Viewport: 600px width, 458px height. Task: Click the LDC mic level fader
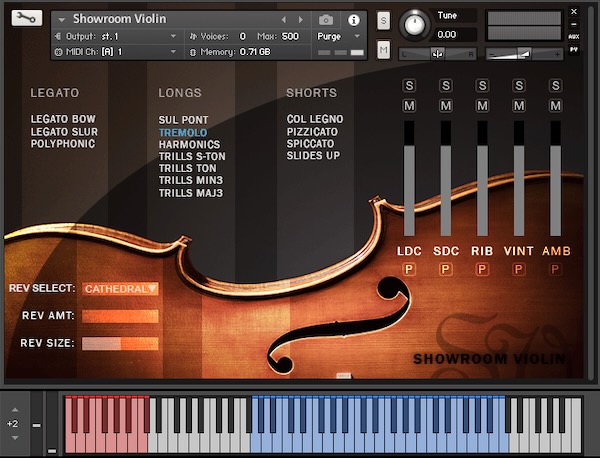pos(409,178)
